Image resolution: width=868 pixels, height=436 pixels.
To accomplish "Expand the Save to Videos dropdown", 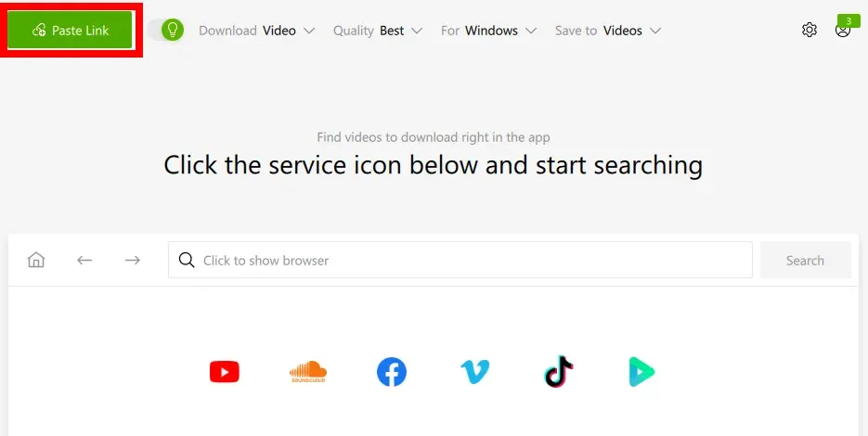I will point(608,31).
